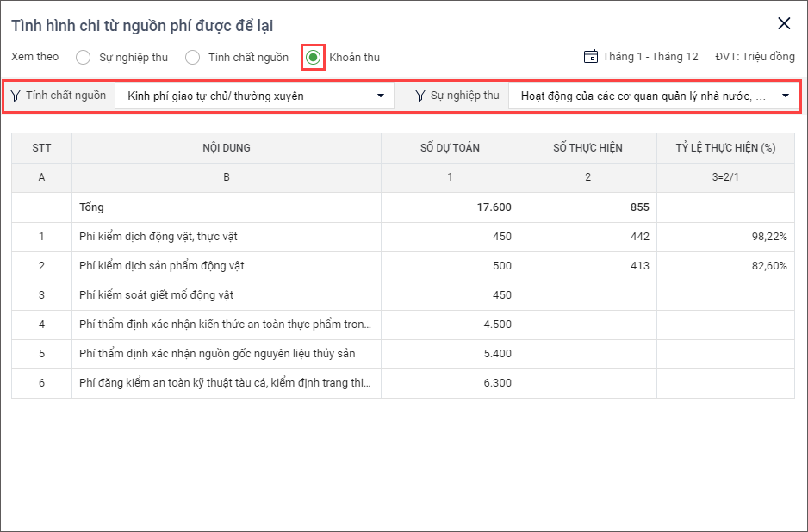Select row Phí đăng kiểm an toàn kỹ thuật tàu cá
The width and height of the screenshot is (808, 532).
226,383
